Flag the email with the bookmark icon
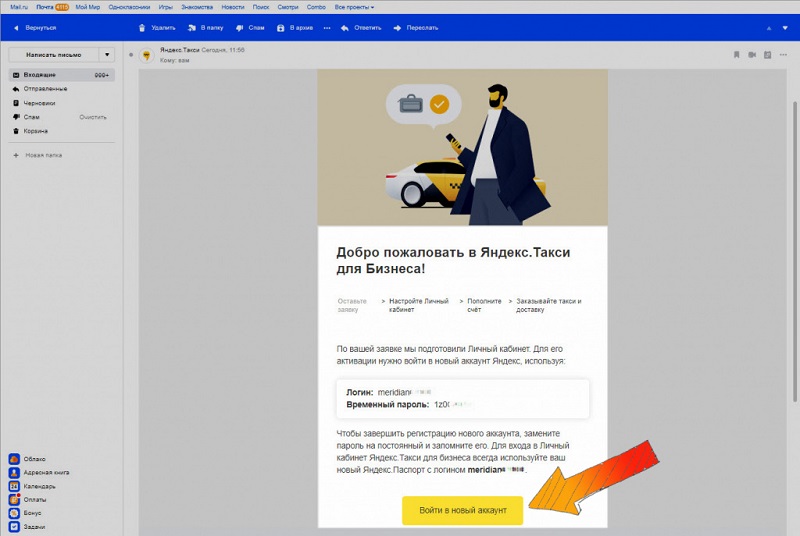 pyautogui.click(x=736, y=55)
